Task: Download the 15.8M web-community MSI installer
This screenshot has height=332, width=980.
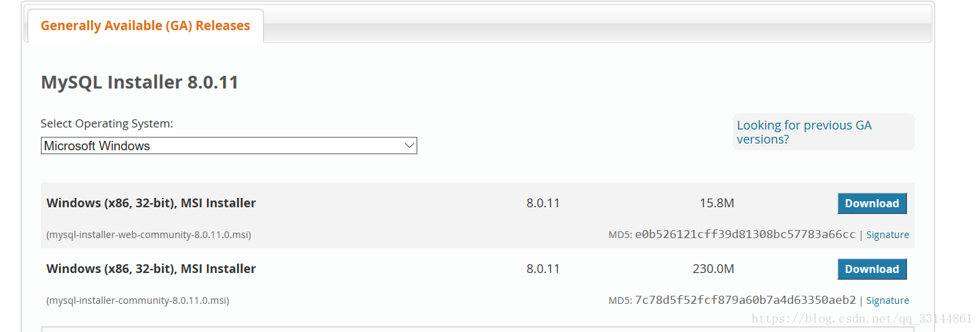Action: tap(871, 203)
